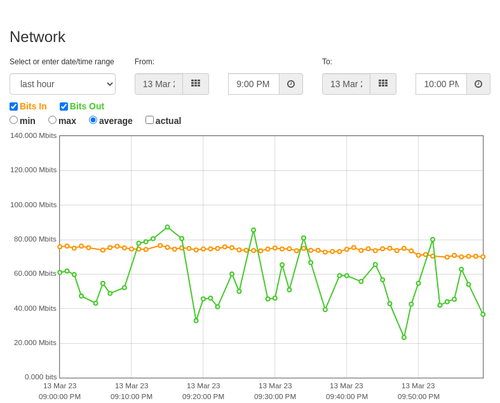Click the 120.000 Mbits axis label

[33, 170]
